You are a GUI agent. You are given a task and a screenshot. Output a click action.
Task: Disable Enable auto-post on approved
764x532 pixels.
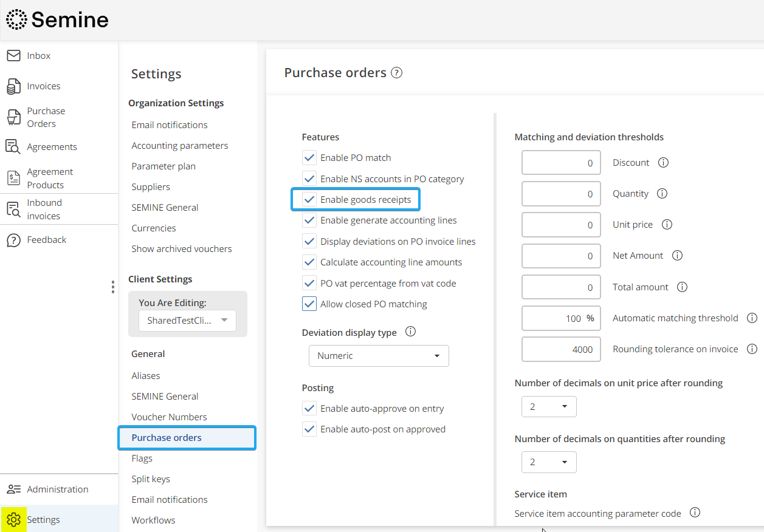click(x=309, y=429)
